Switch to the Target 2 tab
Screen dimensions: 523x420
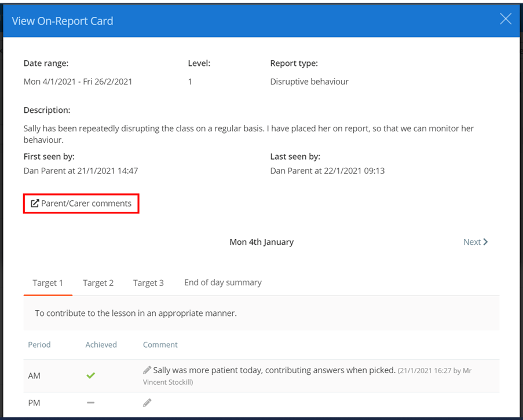click(x=98, y=282)
